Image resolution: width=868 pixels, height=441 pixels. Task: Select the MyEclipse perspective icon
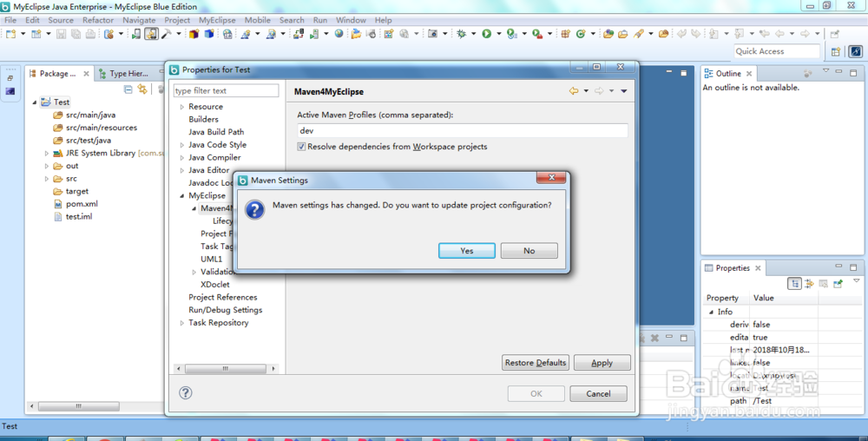(x=856, y=51)
